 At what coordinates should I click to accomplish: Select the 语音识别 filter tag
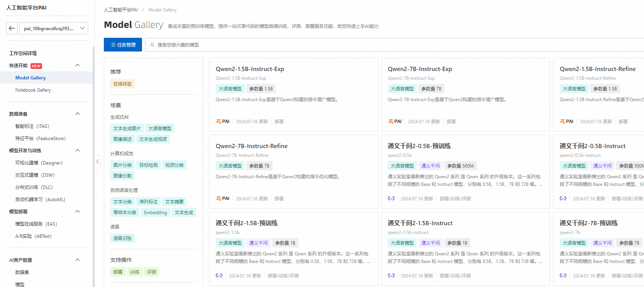pyautogui.click(x=123, y=239)
